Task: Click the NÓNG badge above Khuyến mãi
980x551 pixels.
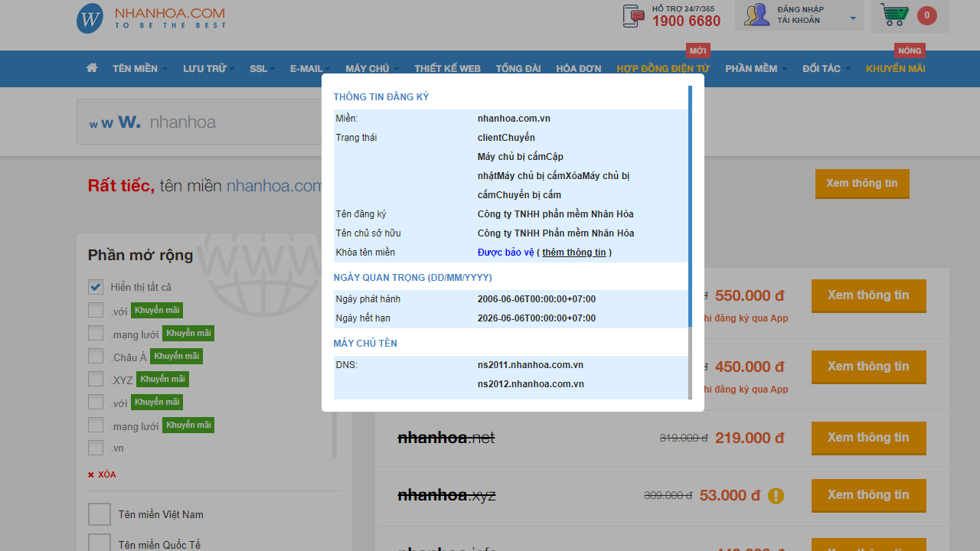Action: coord(910,51)
